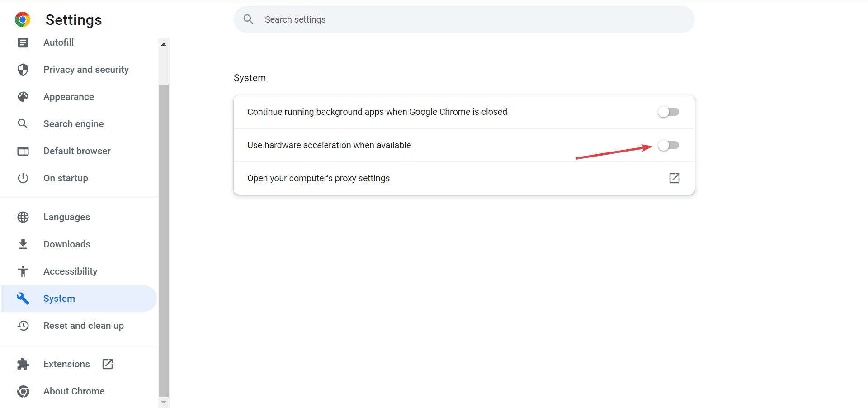Image resolution: width=868 pixels, height=408 pixels.
Task: Click the scrollbar down arrow
Action: (x=164, y=402)
